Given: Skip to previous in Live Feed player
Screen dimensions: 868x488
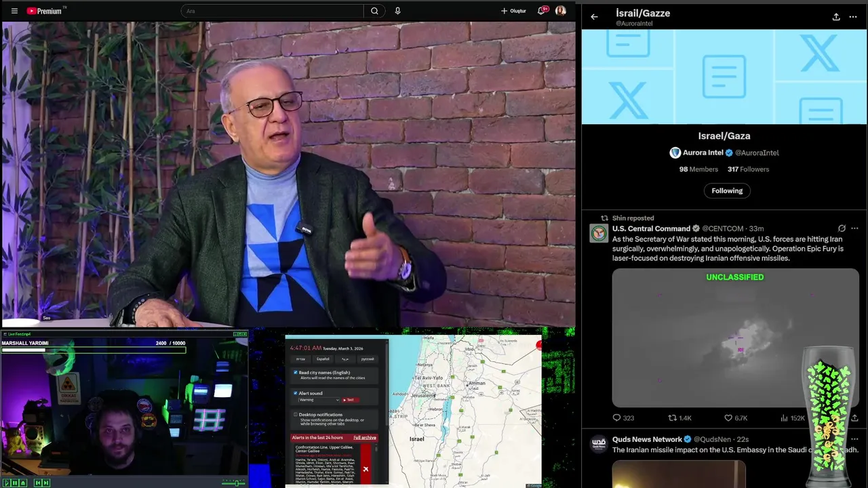Looking at the screenshot, I should tap(38, 483).
